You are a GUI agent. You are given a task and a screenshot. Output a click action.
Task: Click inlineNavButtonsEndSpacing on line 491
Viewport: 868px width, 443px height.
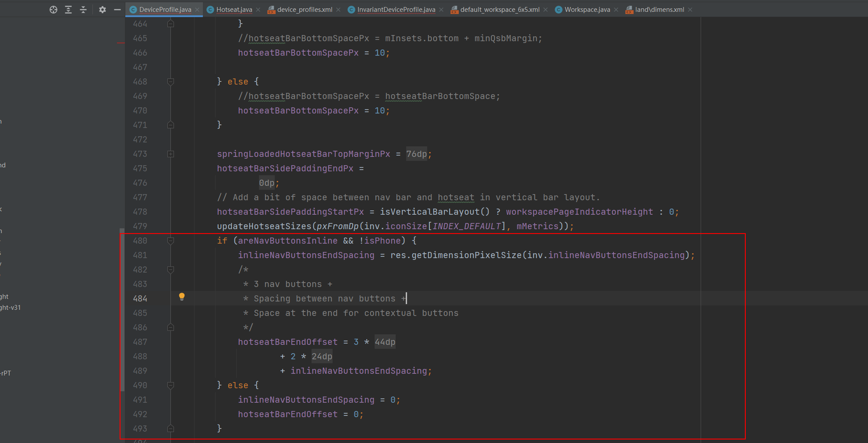tap(306, 400)
